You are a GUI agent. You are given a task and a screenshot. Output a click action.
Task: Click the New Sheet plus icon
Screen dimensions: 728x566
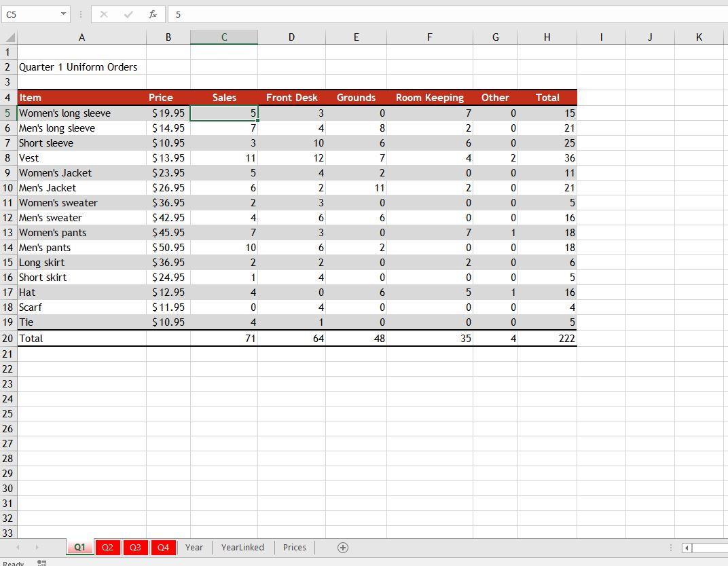[343, 547]
